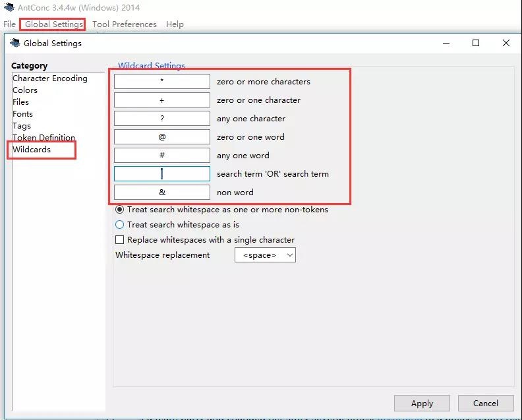Click the 'any one word' wildcard field
Screen dimensions: 522x420
[x=162, y=156]
